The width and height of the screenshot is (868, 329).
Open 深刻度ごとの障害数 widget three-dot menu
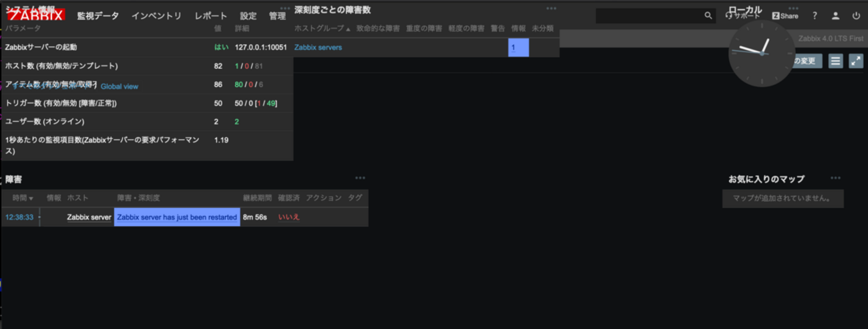pos(551,9)
